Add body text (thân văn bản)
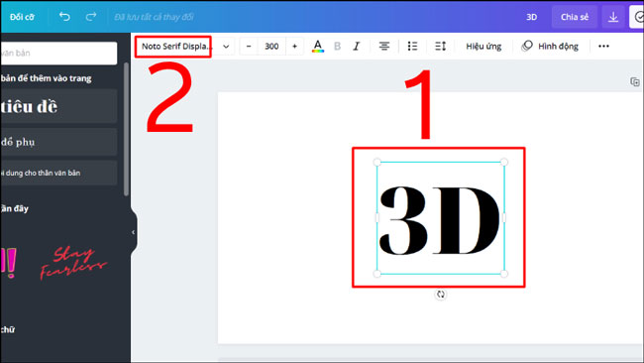Viewport: 644px width, 363px height. (58, 173)
